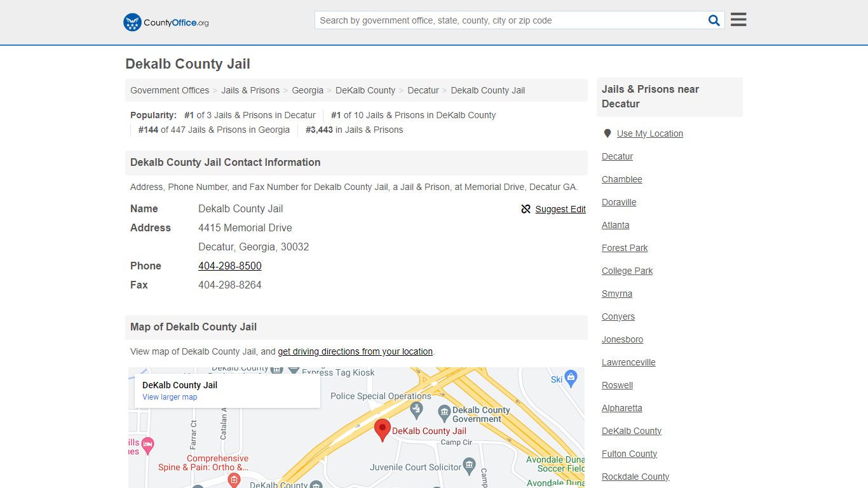The width and height of the screenshot is (868, 488).
Task: Open Georgia breadcrumb link
Action: tap(308, 90)
